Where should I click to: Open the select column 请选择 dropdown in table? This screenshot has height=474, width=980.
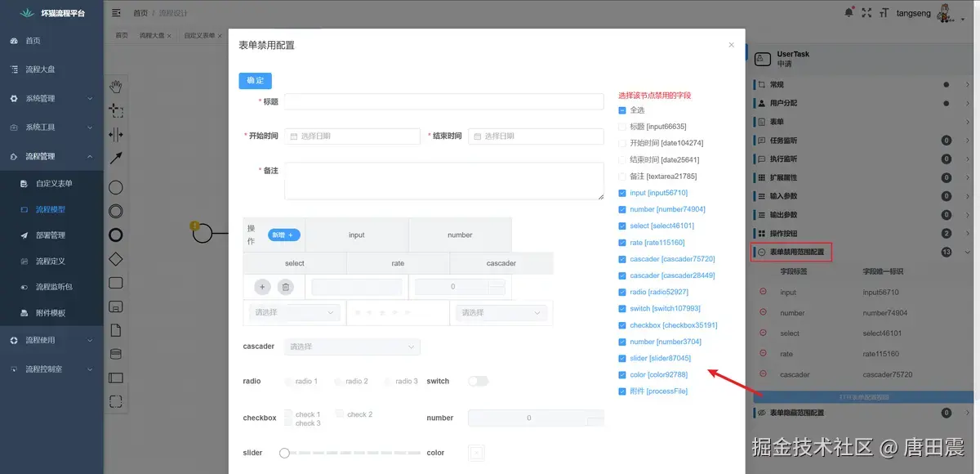[295, 312]
